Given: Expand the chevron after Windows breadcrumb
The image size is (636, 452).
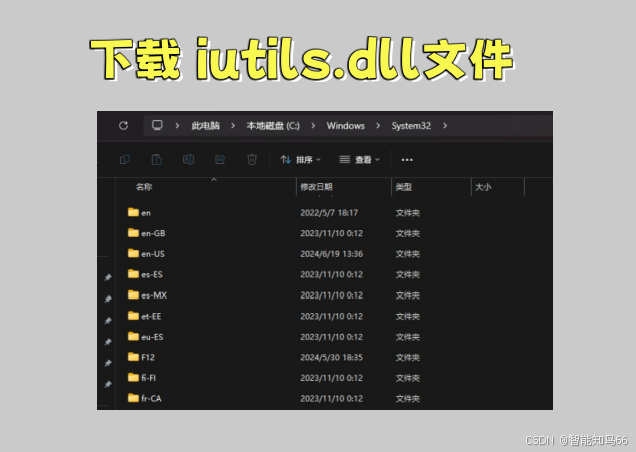Looking at the screenshot, I should [378, 126].
